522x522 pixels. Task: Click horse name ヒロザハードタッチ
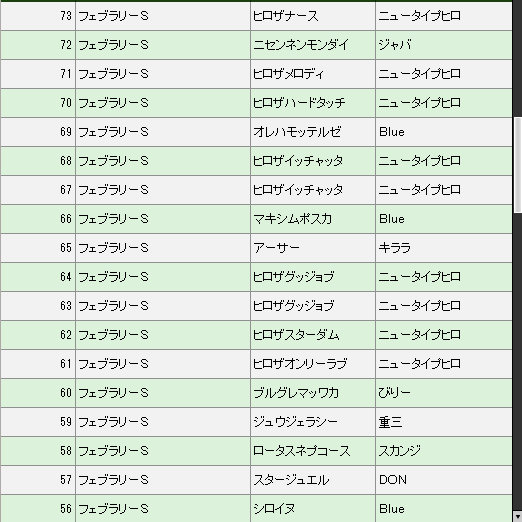[299, 103]
